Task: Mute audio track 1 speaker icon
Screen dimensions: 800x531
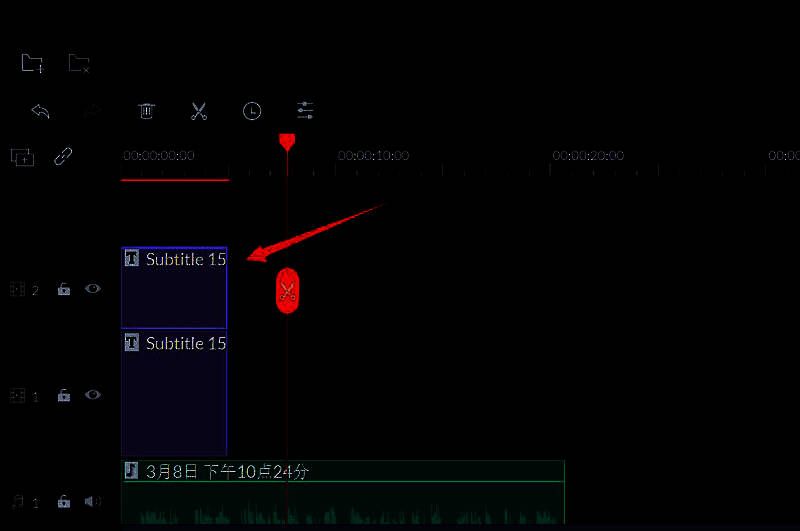Action: point(93,501)
